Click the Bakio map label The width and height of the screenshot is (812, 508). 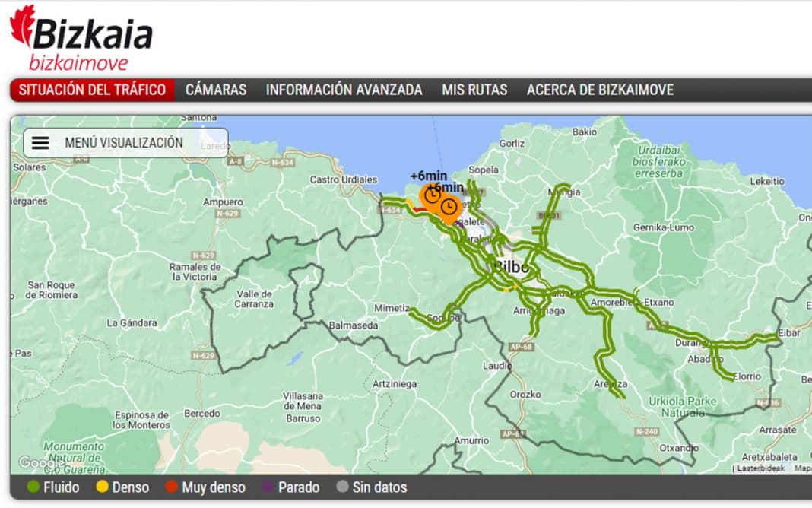point(584,132)
